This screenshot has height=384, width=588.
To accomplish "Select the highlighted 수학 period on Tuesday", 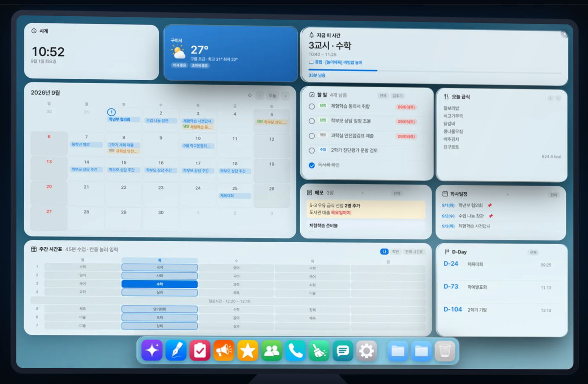I will (160, 284).
